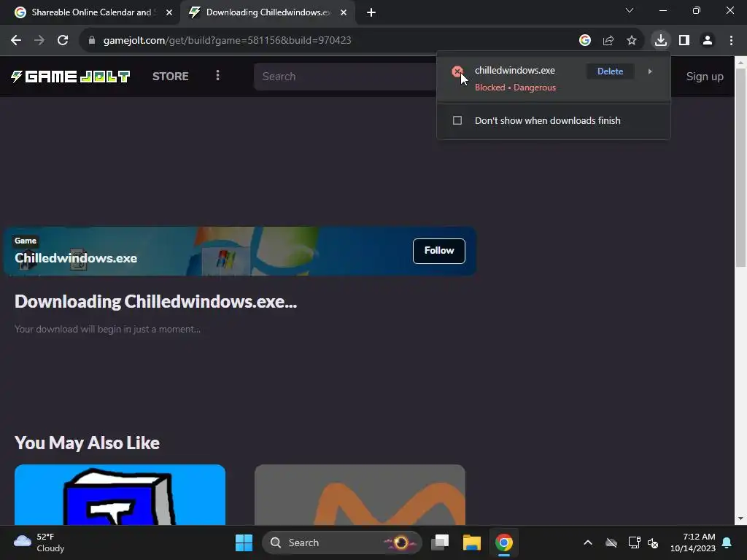Show hidden system tray icons
Image resolution: width=747 pixels, height=560 pixels.
click(x=588, y=542)
